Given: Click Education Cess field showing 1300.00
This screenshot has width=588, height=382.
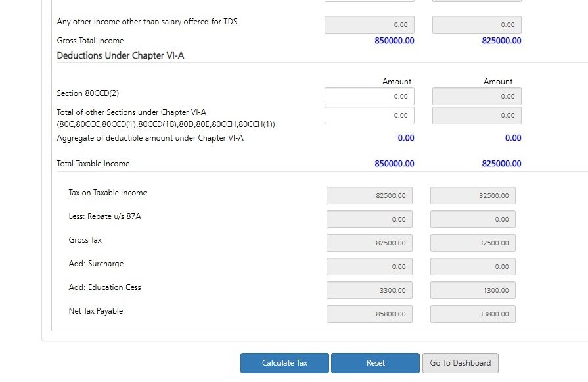Looking at the screenshot, I should [473, 291].
